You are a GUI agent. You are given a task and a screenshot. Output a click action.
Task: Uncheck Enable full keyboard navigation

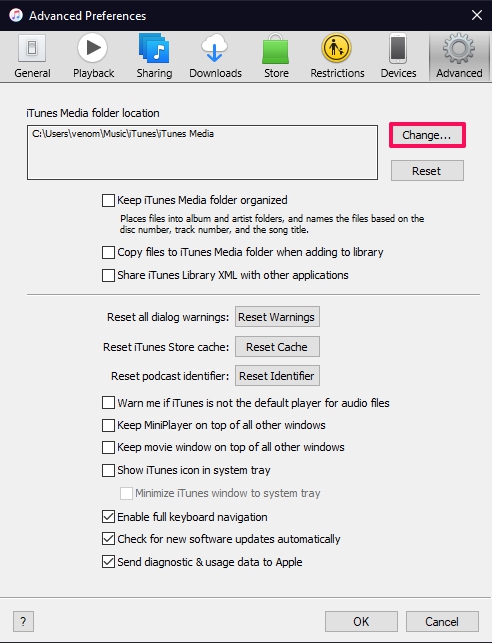coord(108,516)
